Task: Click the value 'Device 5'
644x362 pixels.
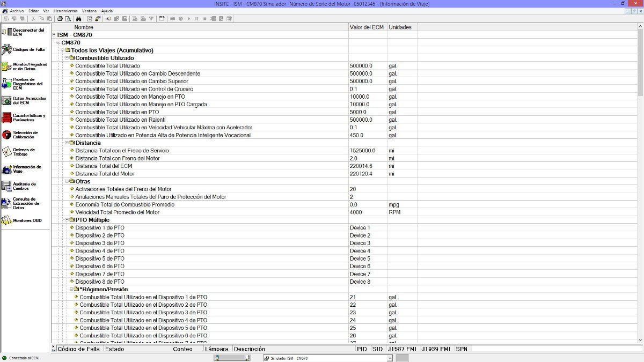Action: [360, 259]
